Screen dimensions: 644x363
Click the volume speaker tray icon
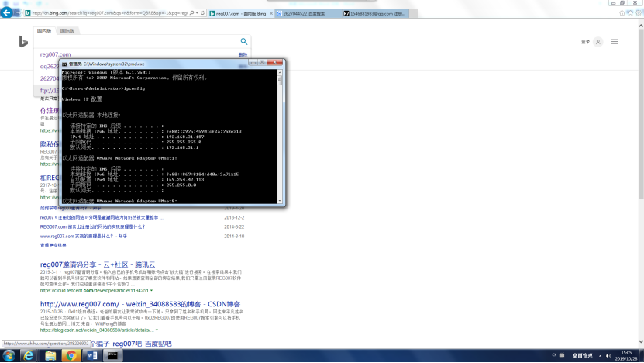coord(608,356)
